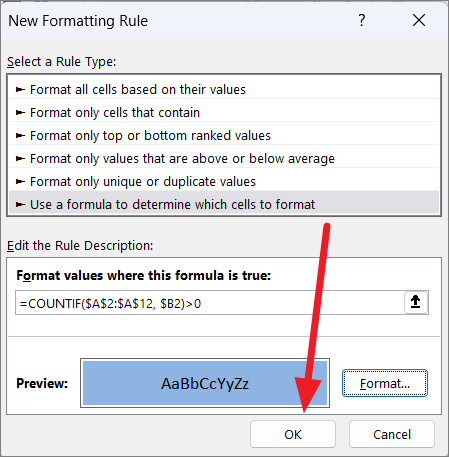
Task: Select Format only cells that contain
Action: [x=224, y=112]
